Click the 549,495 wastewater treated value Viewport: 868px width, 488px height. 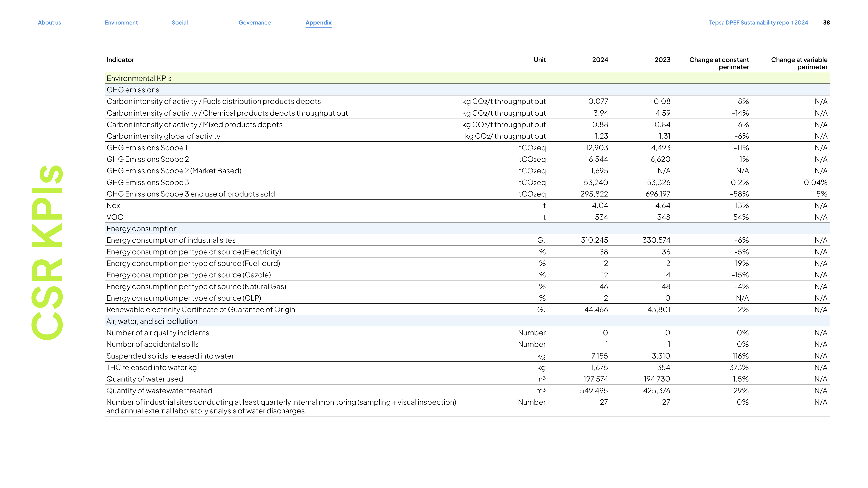point(594,391)
